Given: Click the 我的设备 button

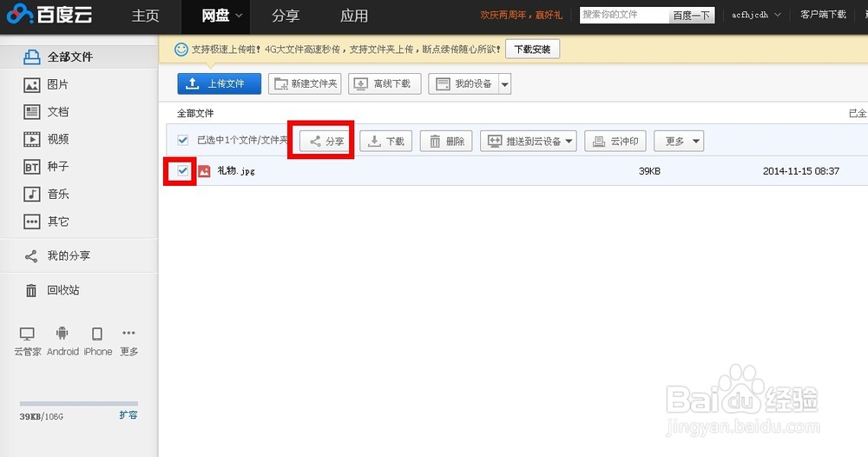Looking at the screenshot, I should pos(464,83).
